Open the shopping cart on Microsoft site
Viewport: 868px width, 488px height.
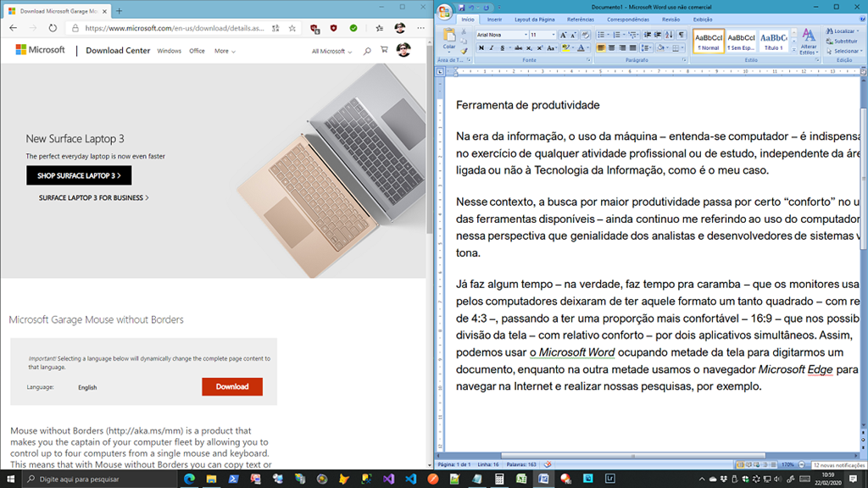tap(384, 51)
